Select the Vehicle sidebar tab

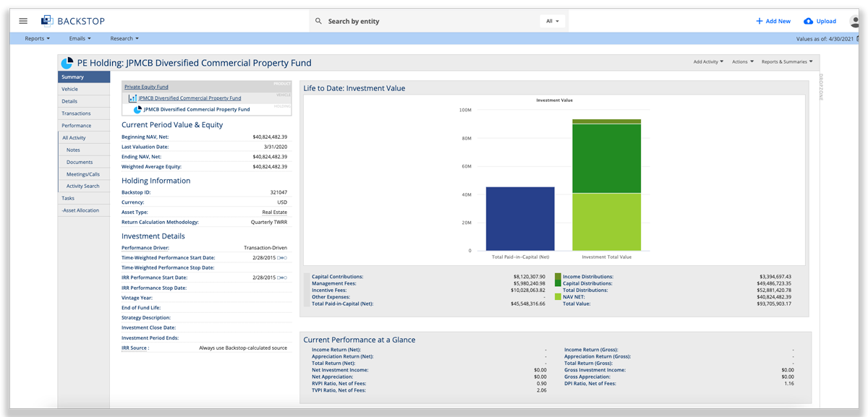pos(84,89)
